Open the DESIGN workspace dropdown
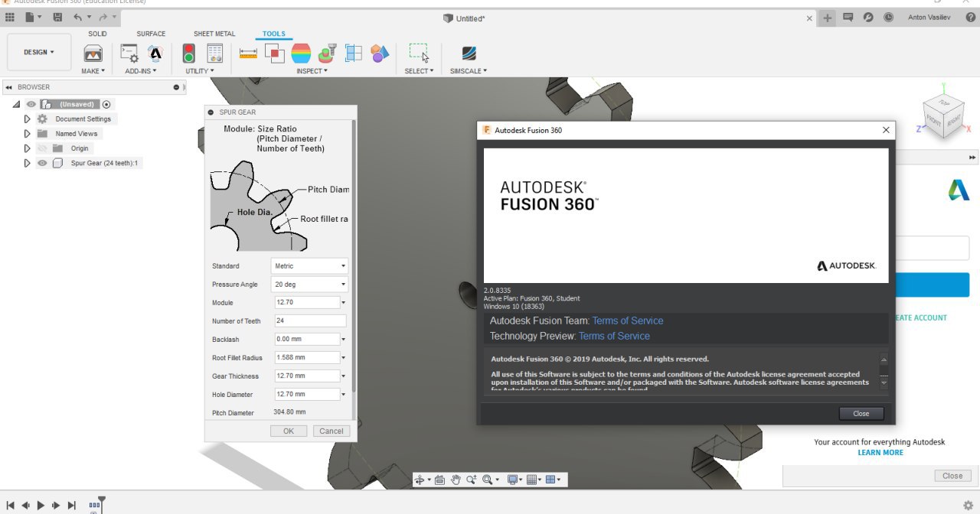 (x=39, y=52)
